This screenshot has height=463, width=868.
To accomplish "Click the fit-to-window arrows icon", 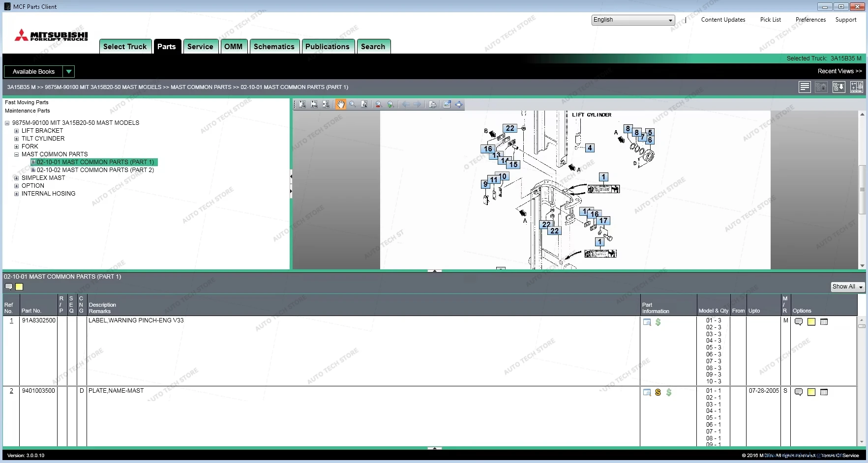I will [x=459, y=104].
